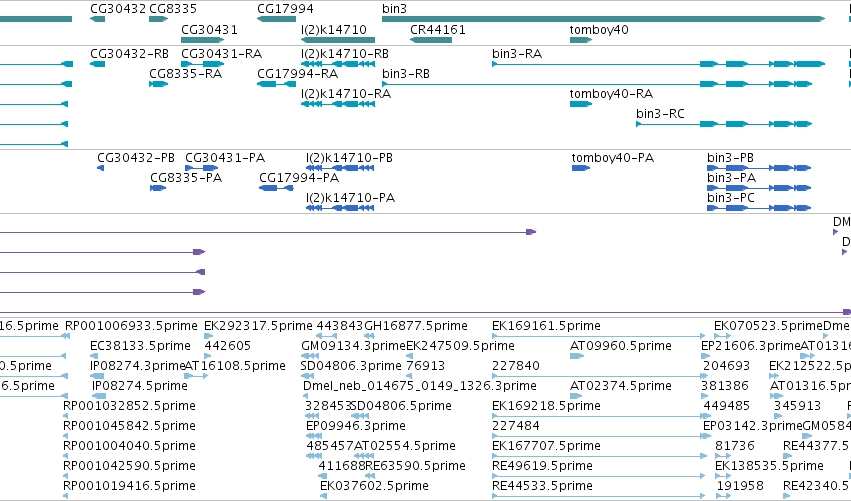Click the CG30432 gene label
Screen dimensions: 851x501
point(118,9)
